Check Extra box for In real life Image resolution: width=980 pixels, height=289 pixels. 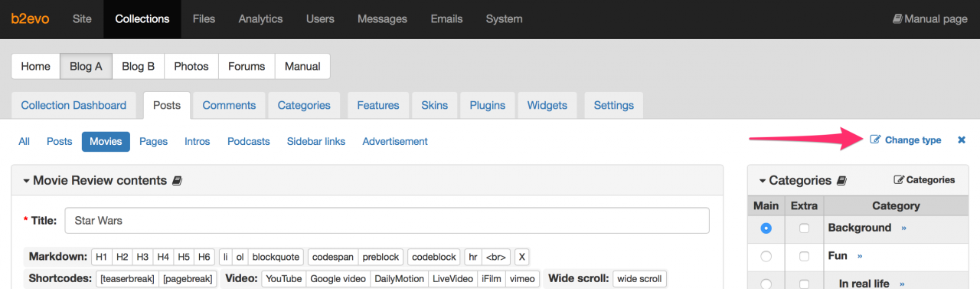(x=804, y=284)
